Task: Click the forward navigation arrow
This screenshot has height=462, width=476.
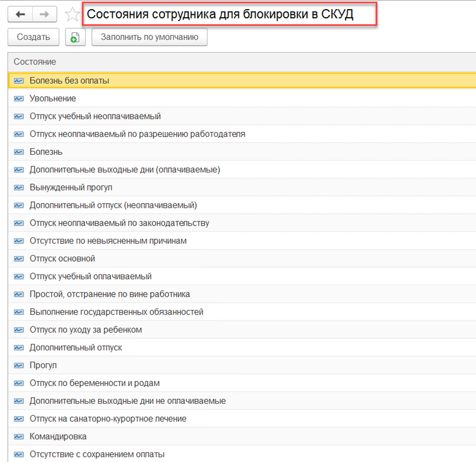Action: [x=44, y=14]
